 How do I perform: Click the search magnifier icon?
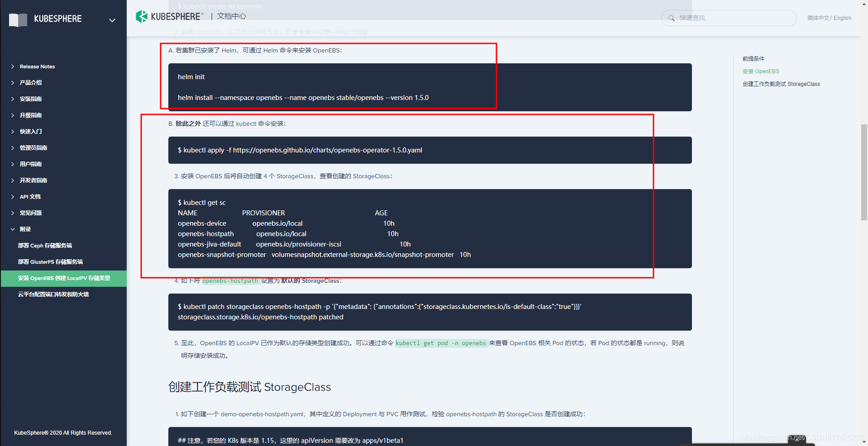tap(672, 18)
